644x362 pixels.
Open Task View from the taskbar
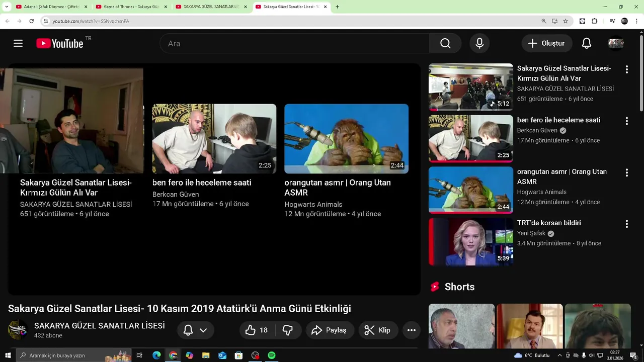point(139,355)
